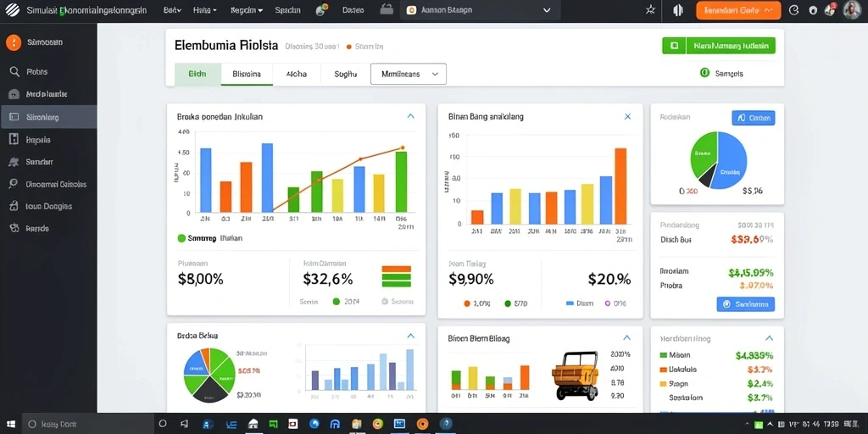Click the orange button in top bar
Viewport: 868px width, 434px height.
[x=738, y=10]
